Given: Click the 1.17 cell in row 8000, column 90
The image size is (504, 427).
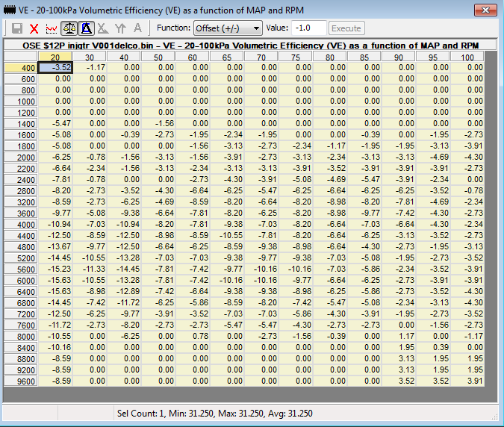Looking at the screenshot, I should point(399,336).
